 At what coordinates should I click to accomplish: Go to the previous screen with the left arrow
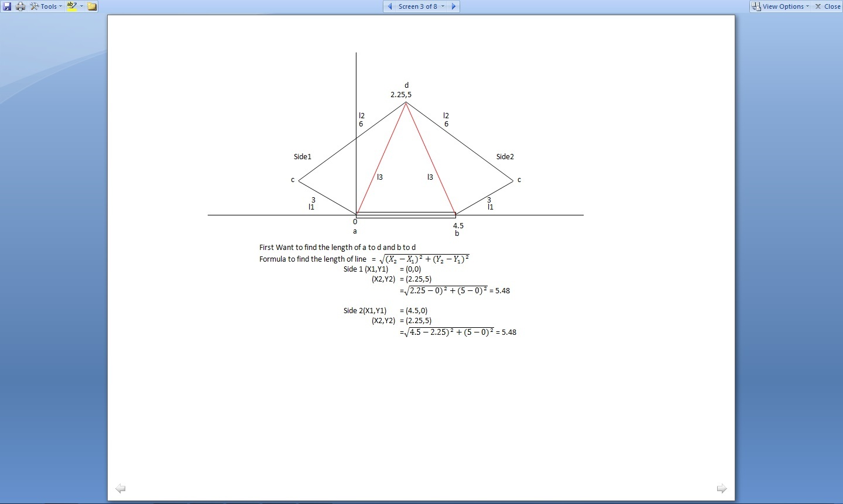tap(390, 6)
